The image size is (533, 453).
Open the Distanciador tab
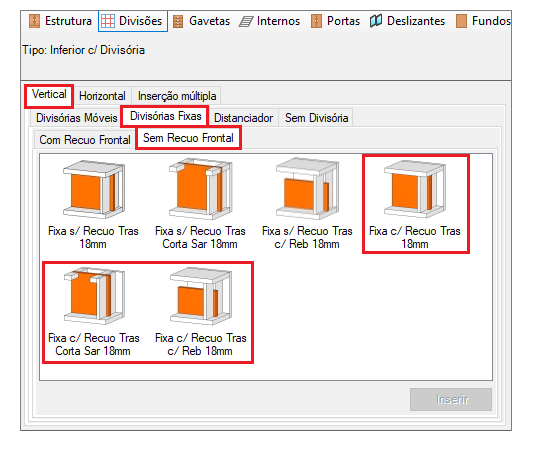[x=243, y=118]
